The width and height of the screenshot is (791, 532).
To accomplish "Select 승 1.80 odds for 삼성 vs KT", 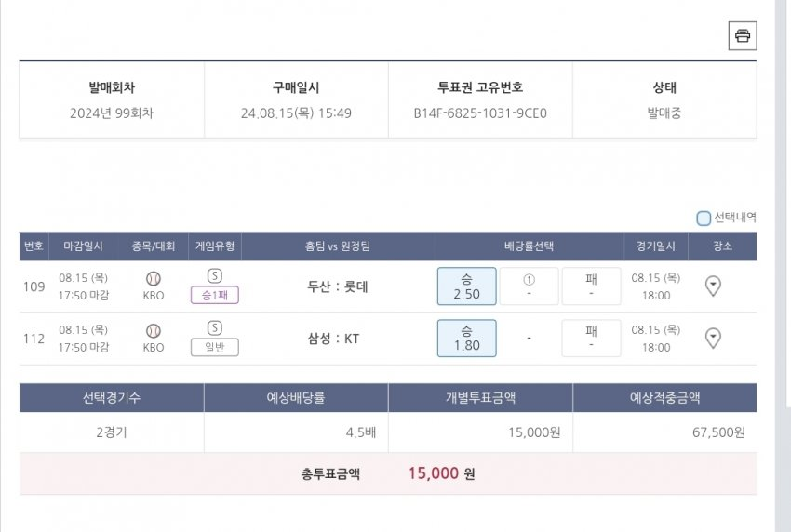I will coord(466,339).
